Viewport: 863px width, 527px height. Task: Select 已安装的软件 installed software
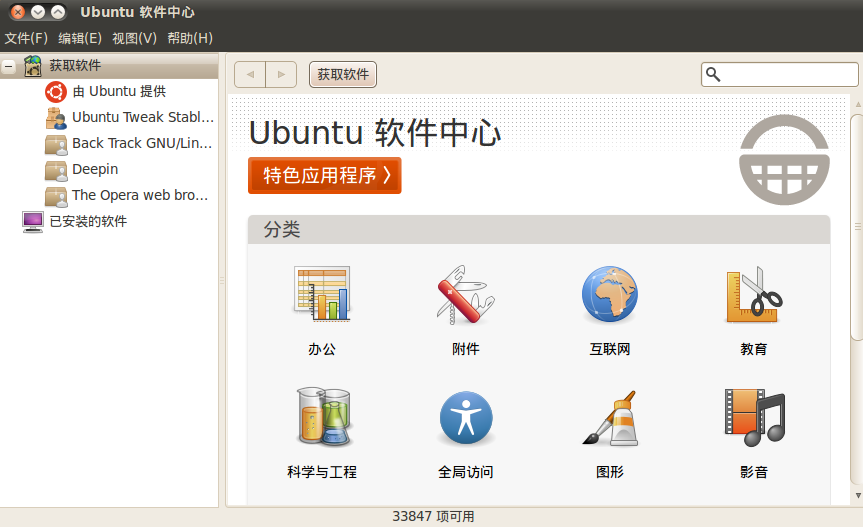88,221
